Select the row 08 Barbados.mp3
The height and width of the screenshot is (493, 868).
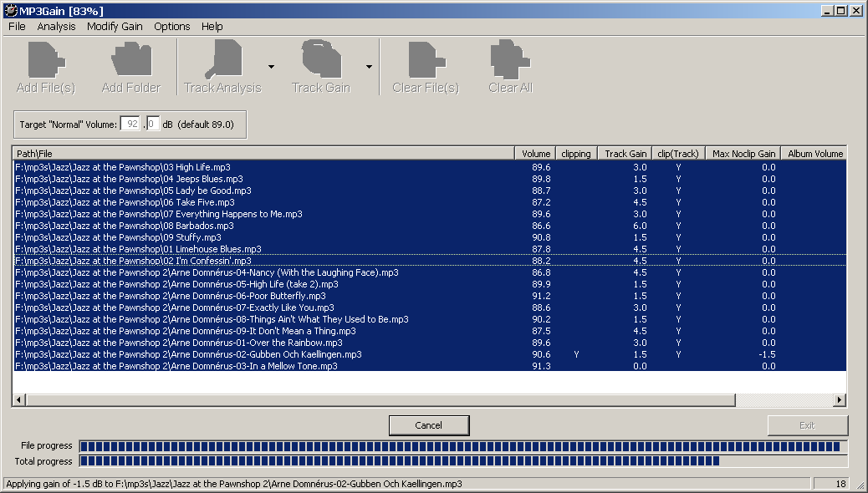(x=430, y=226)
